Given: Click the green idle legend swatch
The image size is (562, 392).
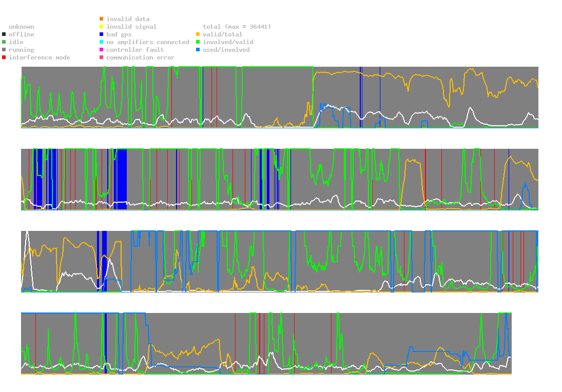Looking at the screenshot, I should (4, 42).
